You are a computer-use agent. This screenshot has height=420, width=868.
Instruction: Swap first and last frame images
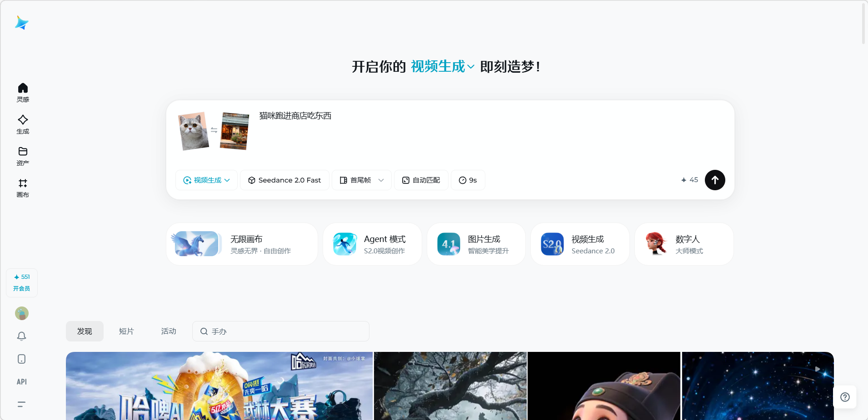[214, 130]
